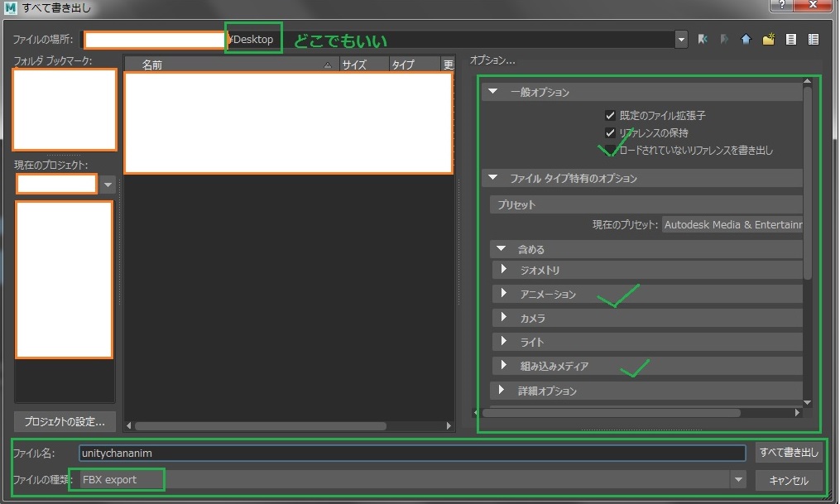Screen dimensions: 840x504
Task: Collapse the 含める section
Action: click(x=501, y=248)
